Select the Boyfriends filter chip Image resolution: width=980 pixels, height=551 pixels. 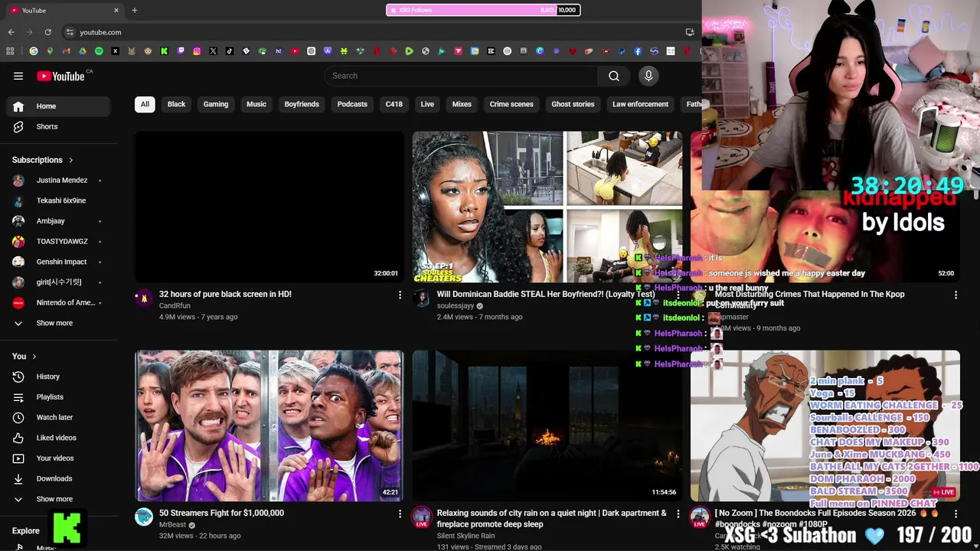pyautogui.click(x=302, y=104)
